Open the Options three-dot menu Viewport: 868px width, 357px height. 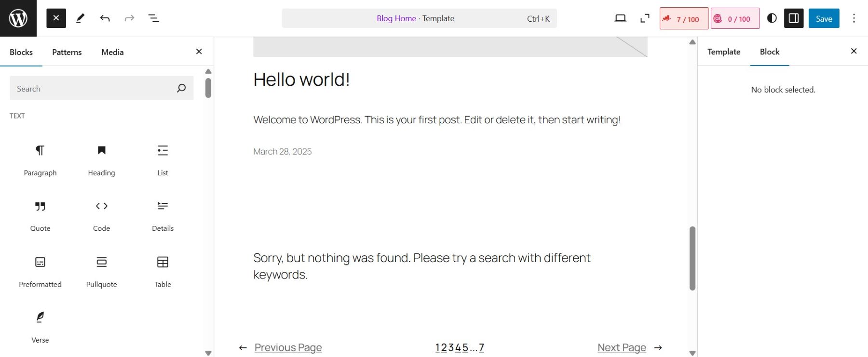click(854, 18)
